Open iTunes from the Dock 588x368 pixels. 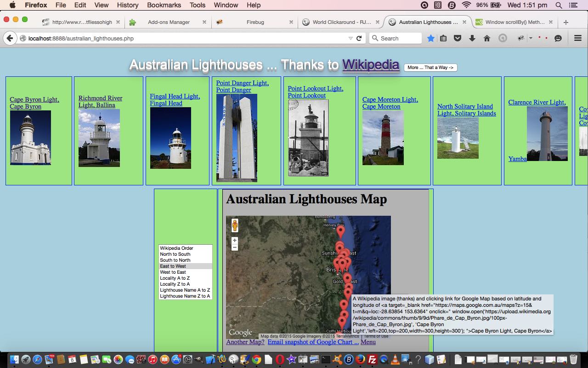coord(153,359)
